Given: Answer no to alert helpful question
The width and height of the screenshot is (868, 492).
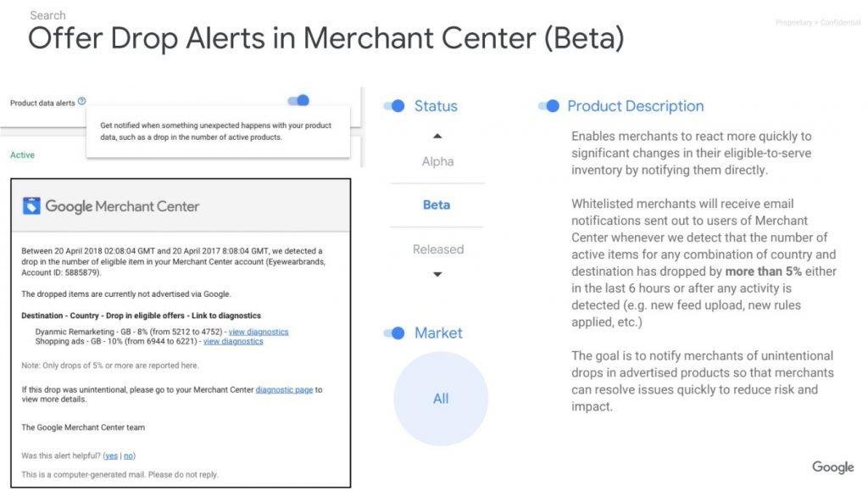Looking at the screenshot, I should pos(129,456).
